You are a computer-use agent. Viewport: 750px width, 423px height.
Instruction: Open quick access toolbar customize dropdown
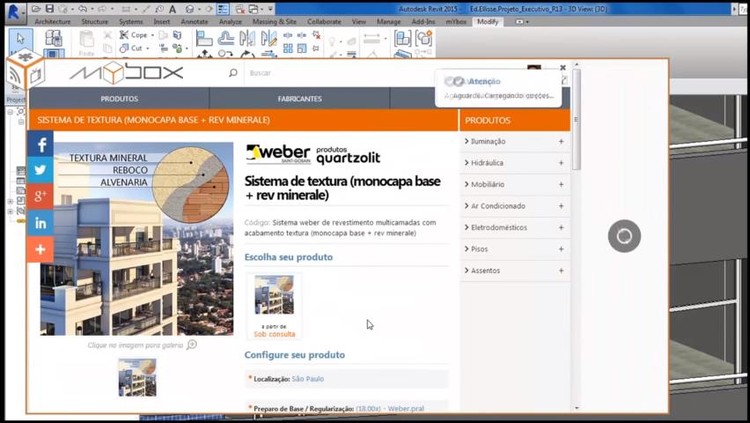click(271, 9)
